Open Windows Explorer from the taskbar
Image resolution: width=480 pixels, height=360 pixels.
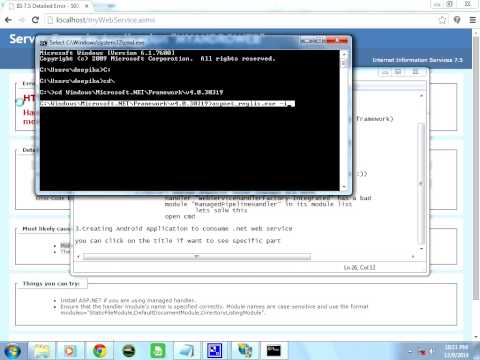coord(41,351)
